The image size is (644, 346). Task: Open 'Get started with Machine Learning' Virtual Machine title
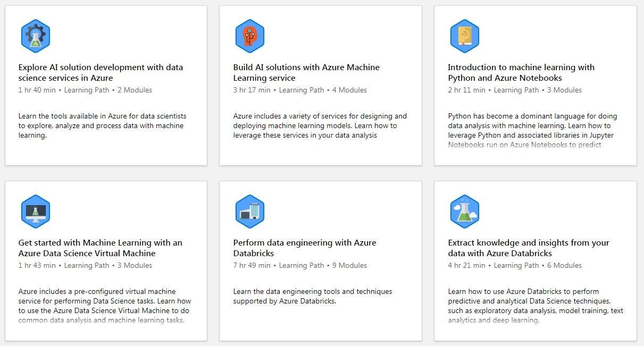point(100,248)
